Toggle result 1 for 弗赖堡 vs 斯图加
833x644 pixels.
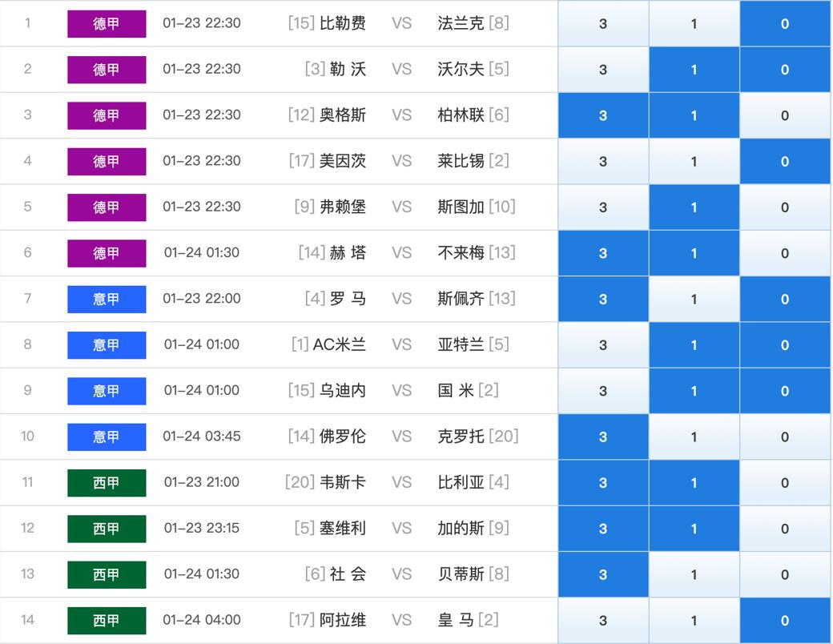694,207
